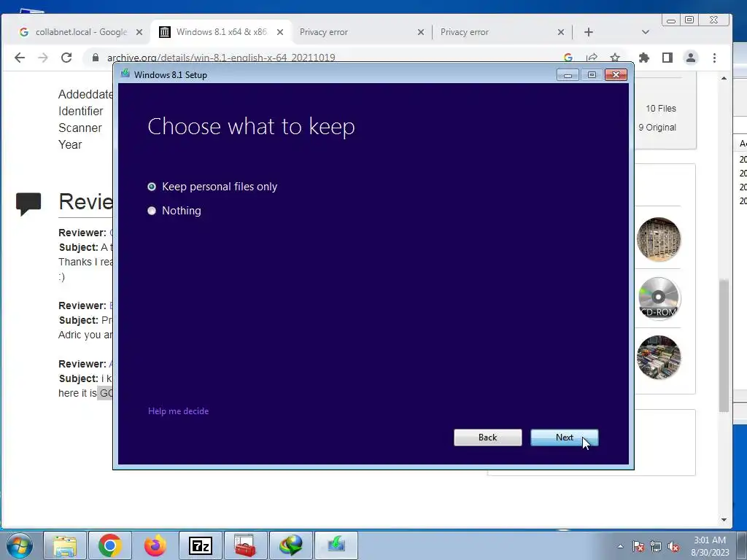Open Chrome profile avatar menu

(x=691, y=58)
